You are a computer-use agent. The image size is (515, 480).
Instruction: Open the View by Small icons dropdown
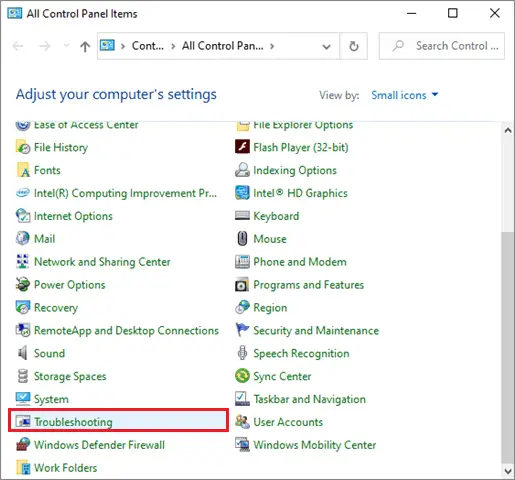(x=405, y=95)
